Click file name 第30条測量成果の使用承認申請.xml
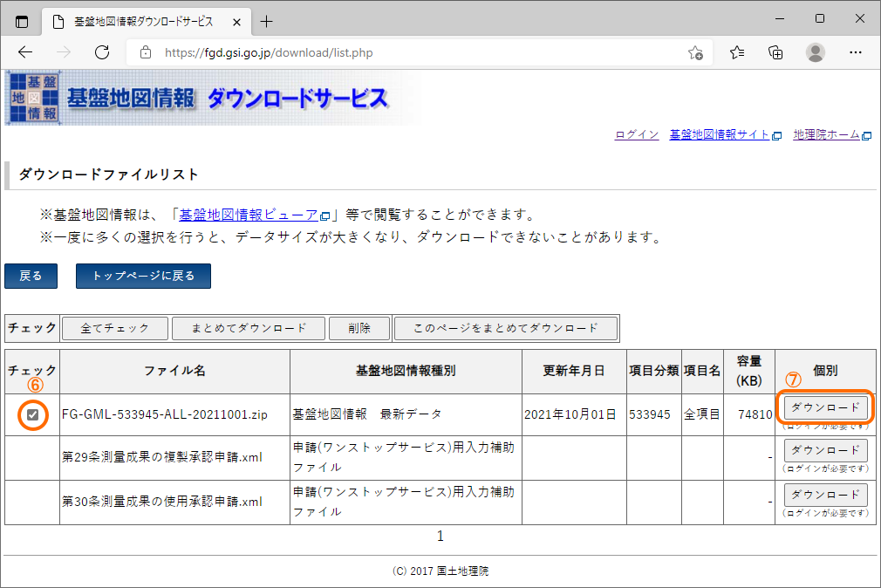 162,502
